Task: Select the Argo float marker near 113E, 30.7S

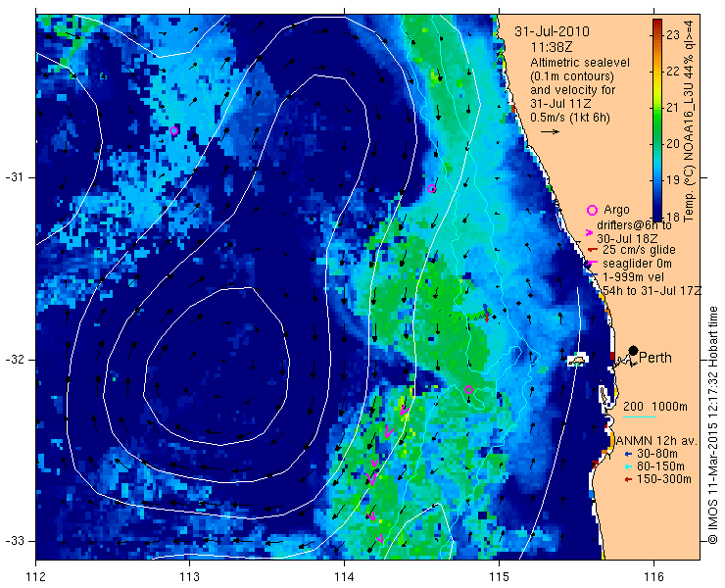Action: (x=173, y=131)
